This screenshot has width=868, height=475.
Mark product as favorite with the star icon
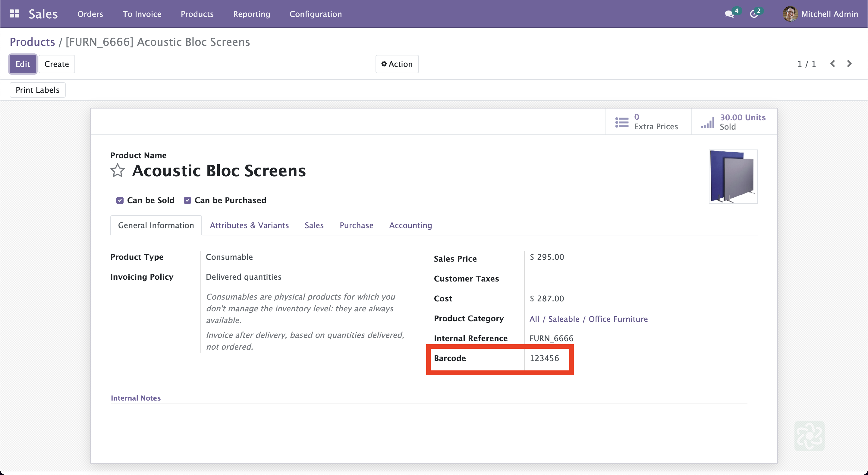tap(117, 171)
